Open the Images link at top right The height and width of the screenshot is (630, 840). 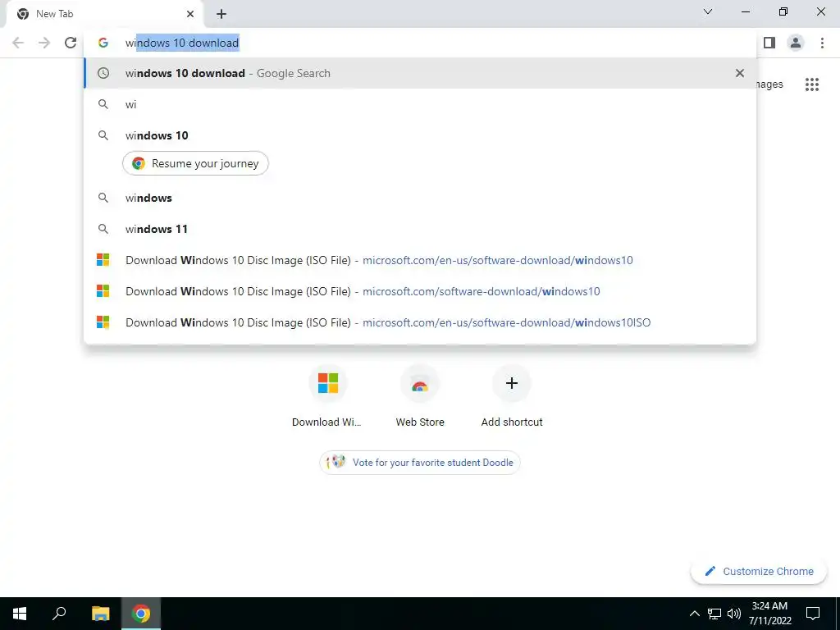(x=770, y=84)
